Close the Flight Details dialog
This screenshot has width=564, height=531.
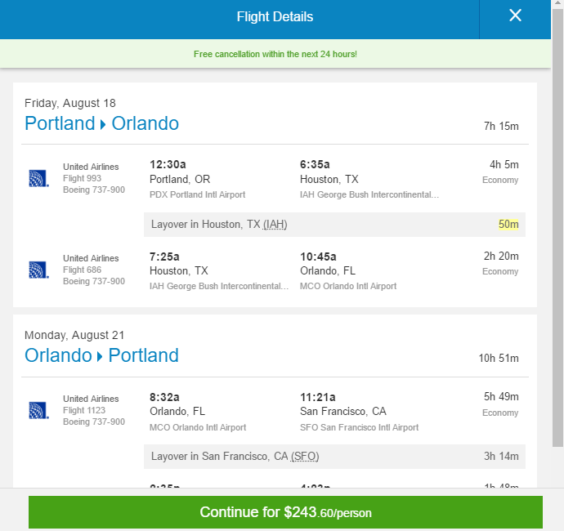[515, 15]
